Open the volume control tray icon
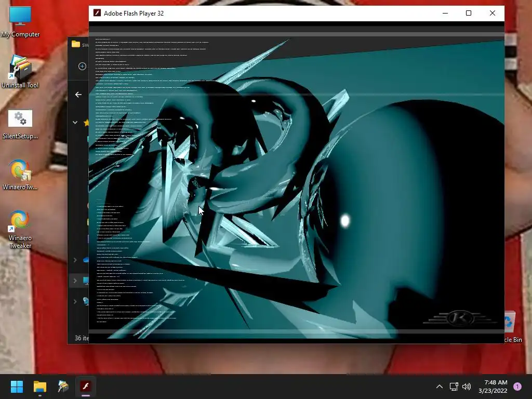Screen dimensions: 532x399 tap(467, 387)
